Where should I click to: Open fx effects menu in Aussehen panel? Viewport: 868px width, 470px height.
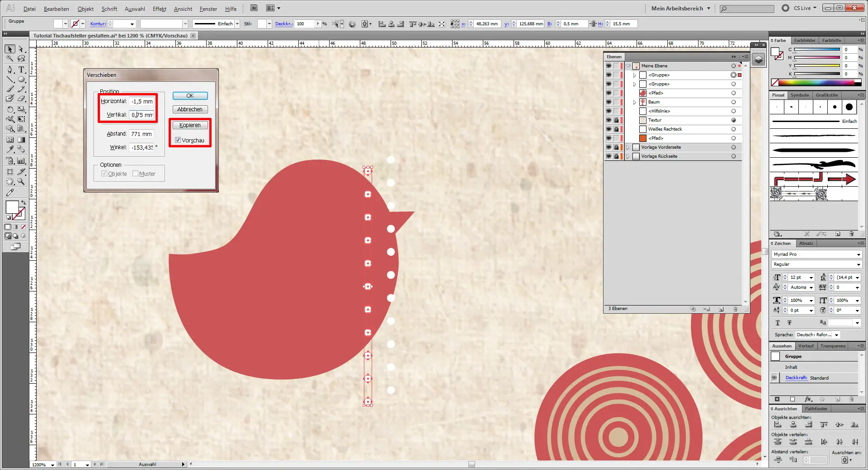pos(808,399)
